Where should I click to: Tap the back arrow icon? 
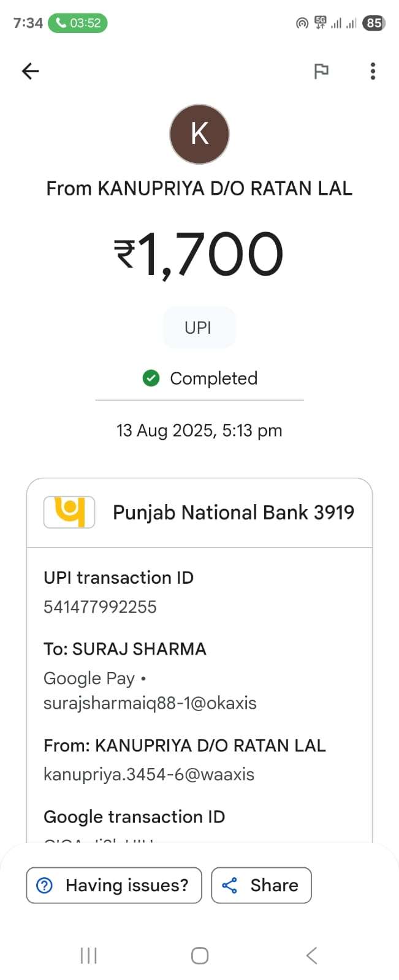coord(30,72)
